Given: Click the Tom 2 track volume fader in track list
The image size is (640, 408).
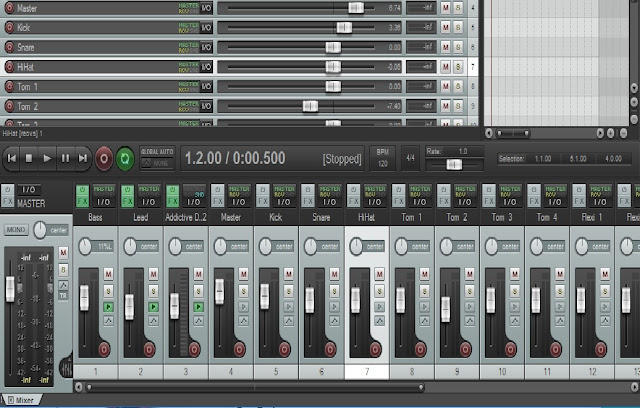Looking at the screenshot, I should 310,106.
